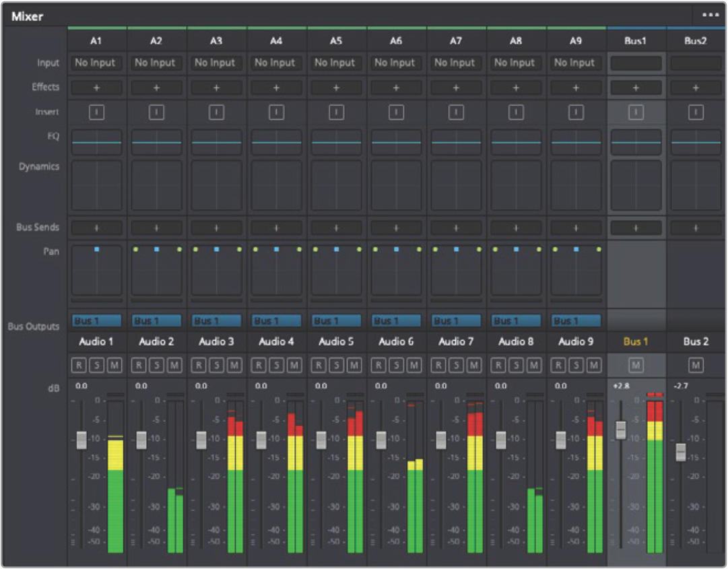The image size is (728, 569).
Task: Click the Insert button on track A1
Action: click(x=96, y=112)
